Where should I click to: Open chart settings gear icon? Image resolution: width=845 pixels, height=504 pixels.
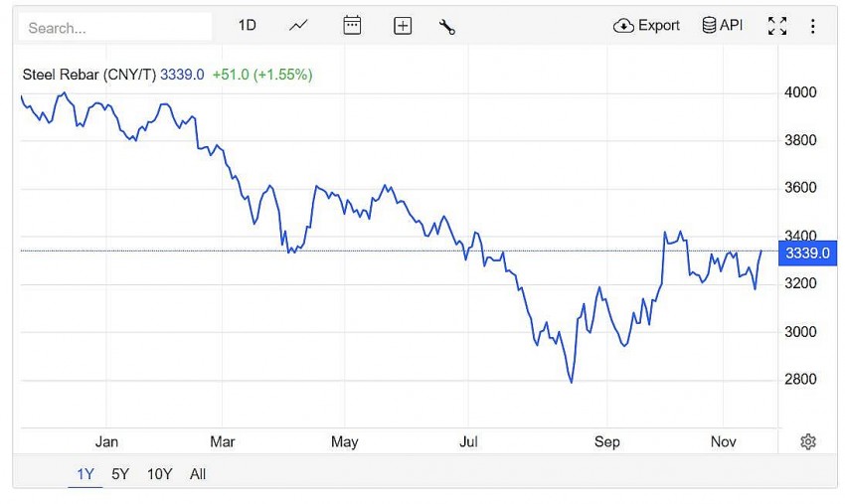[808, 441]
